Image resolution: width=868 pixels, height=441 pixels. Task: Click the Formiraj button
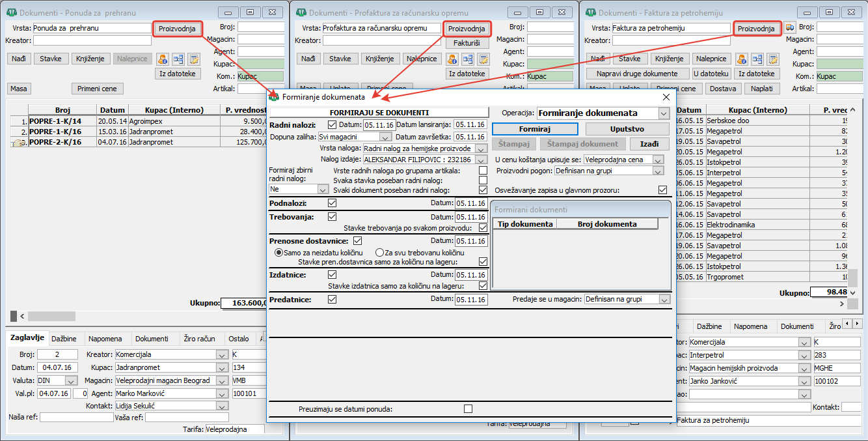(535, 129)
